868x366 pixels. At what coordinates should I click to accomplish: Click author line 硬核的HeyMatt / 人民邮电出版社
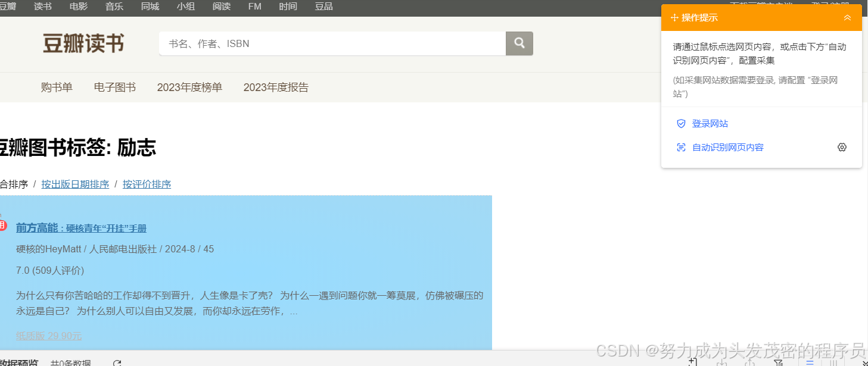pyautogui.click(x=115, y=249)
